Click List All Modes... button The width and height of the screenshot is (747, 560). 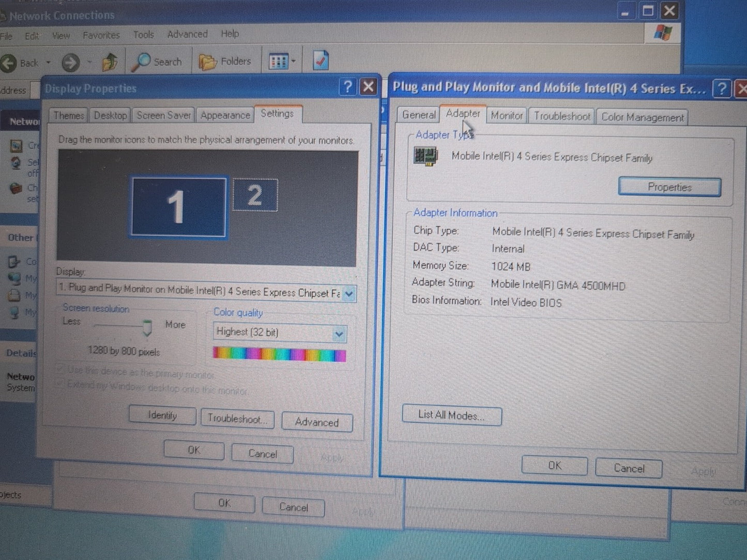coord(451,416)
